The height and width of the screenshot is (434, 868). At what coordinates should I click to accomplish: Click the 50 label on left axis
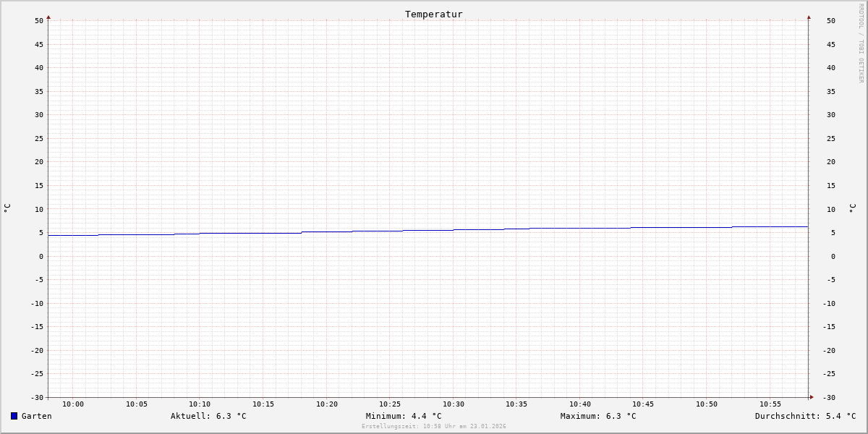pos(39,21)
